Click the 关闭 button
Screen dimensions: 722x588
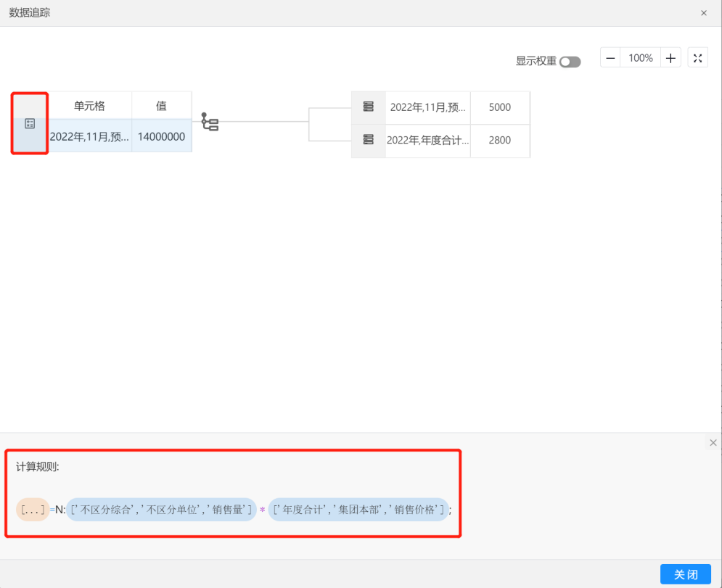pos(685,574)
